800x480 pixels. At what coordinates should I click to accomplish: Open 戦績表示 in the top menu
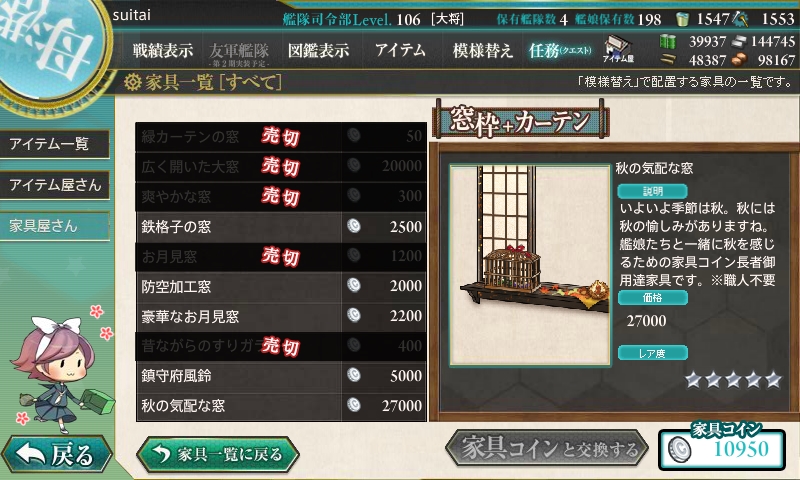pos(163,50)
